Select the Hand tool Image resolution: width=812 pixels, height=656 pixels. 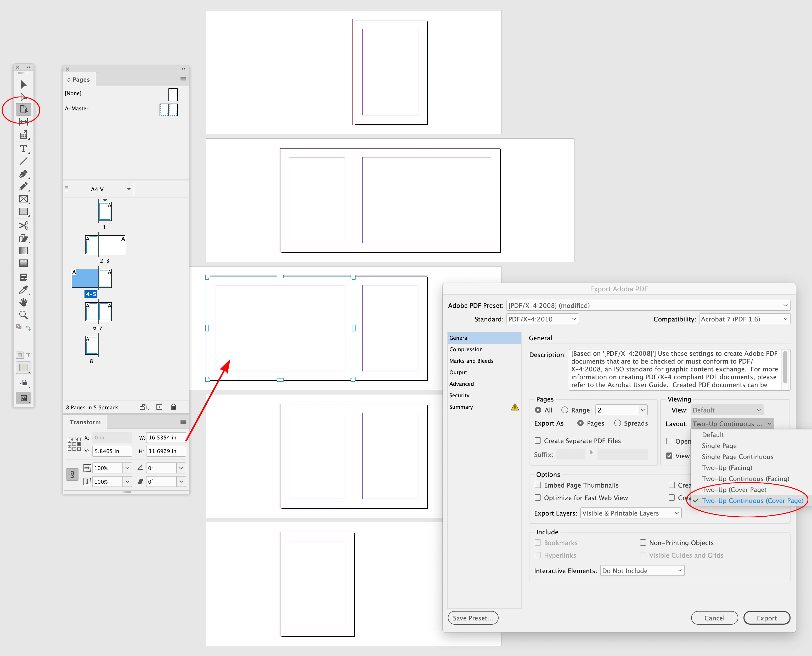click(x=24, y=302)
